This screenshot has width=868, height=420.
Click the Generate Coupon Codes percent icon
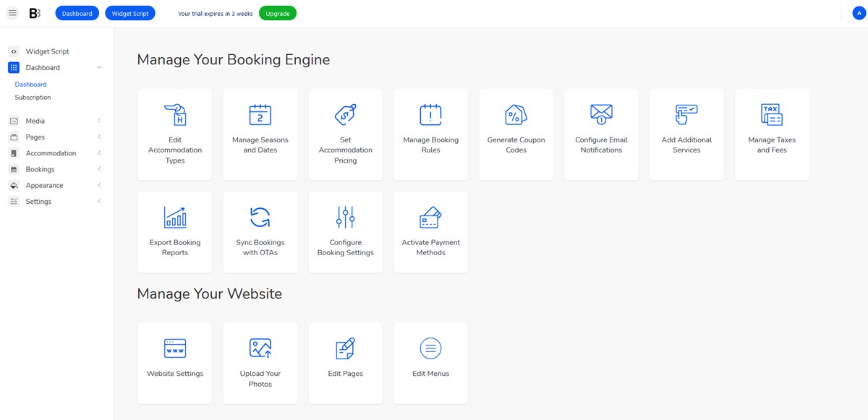click(516, 114)
